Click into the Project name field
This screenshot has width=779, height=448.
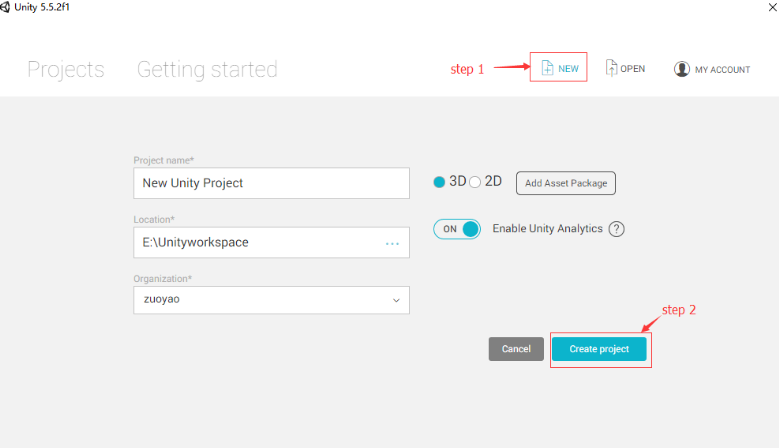271,183
